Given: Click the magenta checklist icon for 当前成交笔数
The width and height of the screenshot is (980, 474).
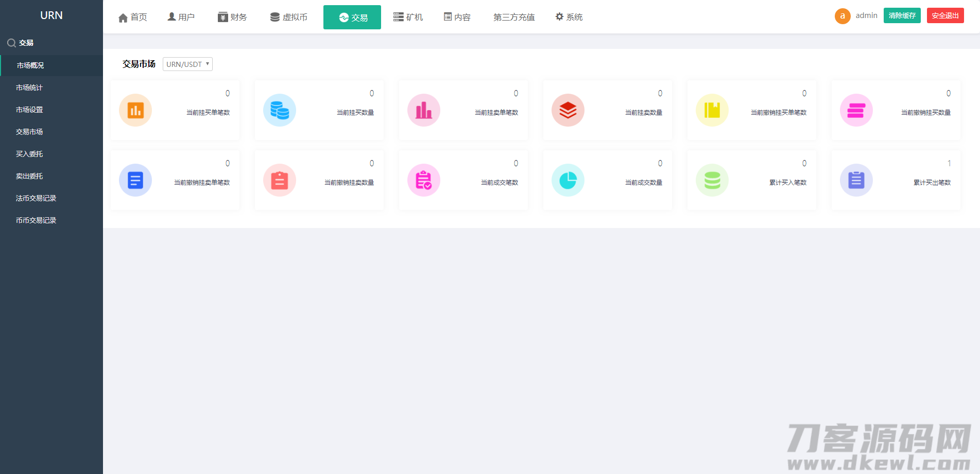Looking at the screenshot, I should click(424, 180).
